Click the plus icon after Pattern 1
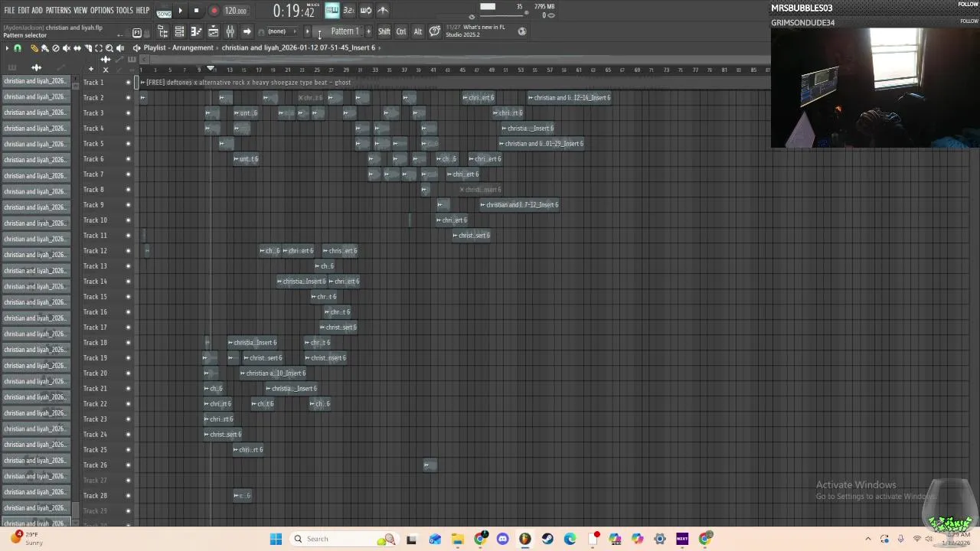Viewport: 980px width, 551px height. (368, 31)
